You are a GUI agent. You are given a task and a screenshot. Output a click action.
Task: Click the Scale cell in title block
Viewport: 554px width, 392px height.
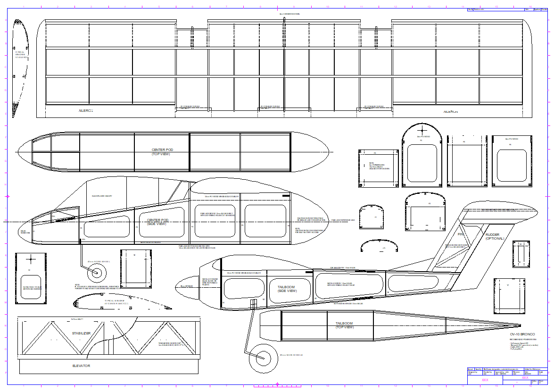pyautogui.click(x=543, y=373)
